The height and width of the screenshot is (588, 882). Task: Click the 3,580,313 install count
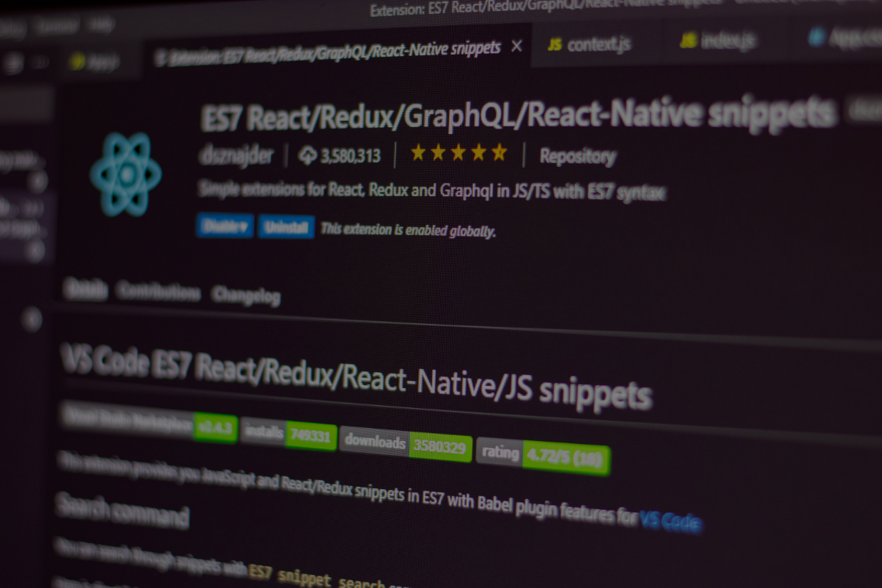[x=351, y=155]
